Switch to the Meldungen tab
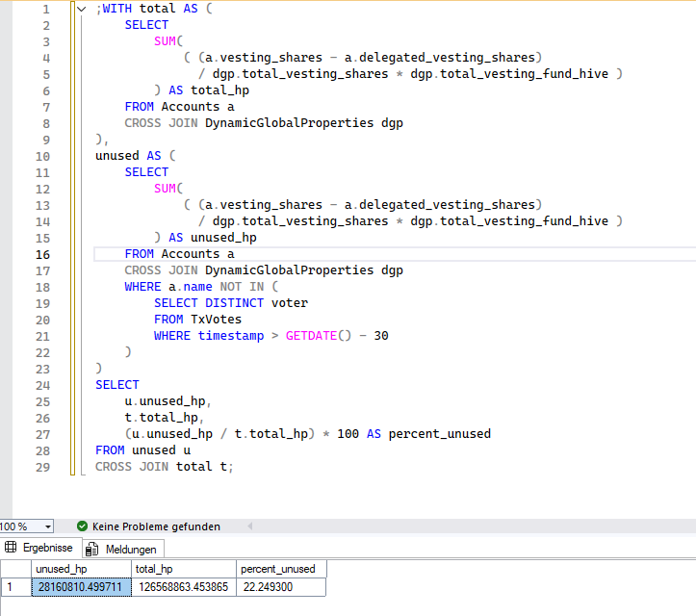Image resolution: width=696 pixels, height=616 pixels. [x=123, y=550]
